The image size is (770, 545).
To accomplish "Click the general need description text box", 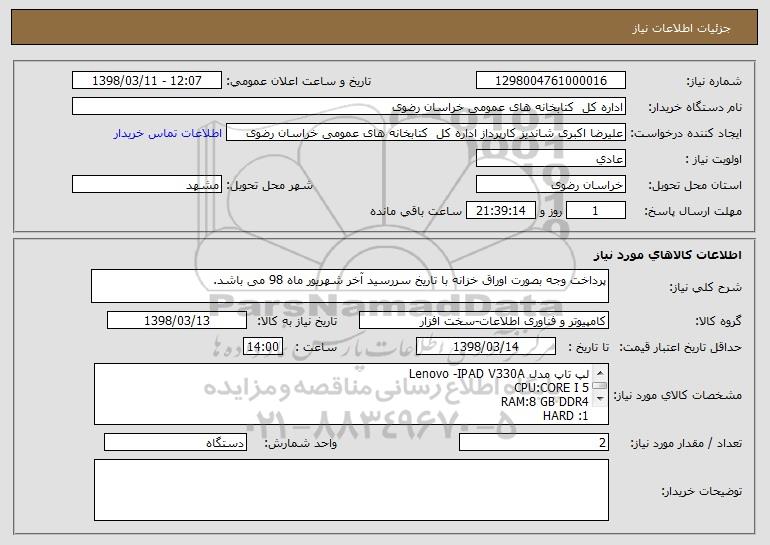I will (350, 286).
